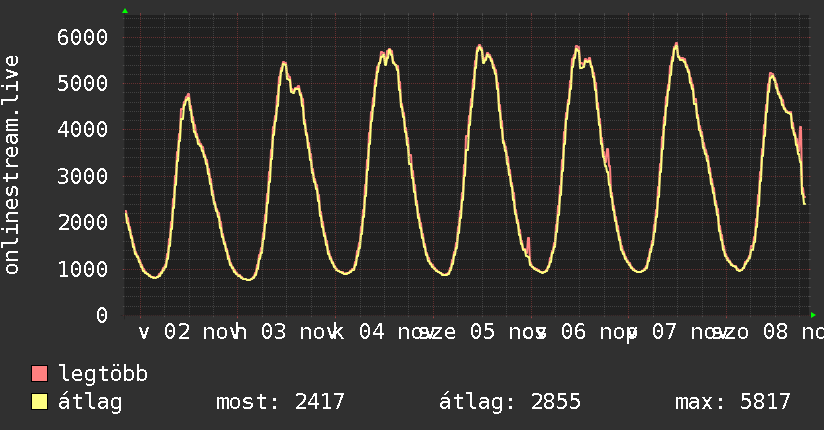Screen dimensions: 824x430
Task: Click the 'átlag: 2855' statistic value
Action: 510,403
